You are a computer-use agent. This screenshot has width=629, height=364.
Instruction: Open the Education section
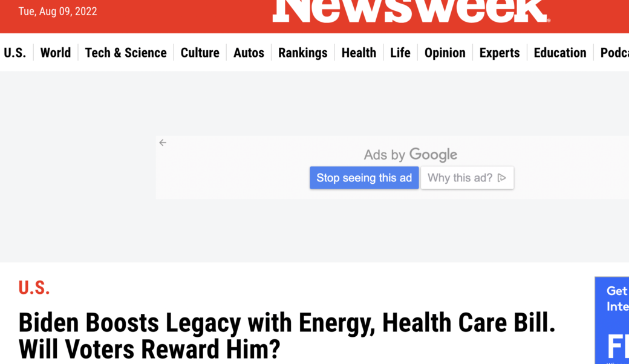tap(560, 53)
